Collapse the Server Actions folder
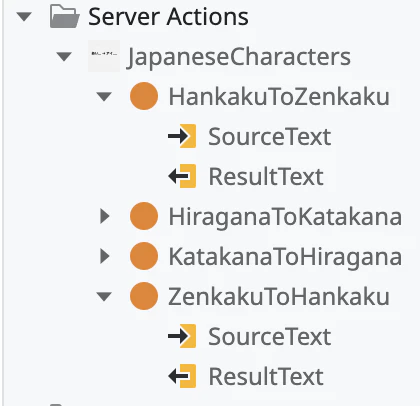Viewport: 420px width, 406px height. click(24, 17)
